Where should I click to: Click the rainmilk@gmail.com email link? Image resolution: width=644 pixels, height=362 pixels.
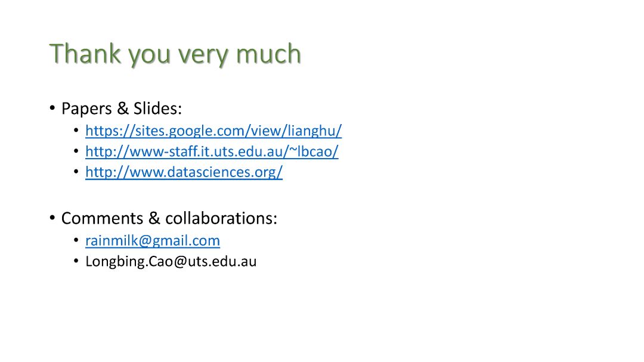pos(153,240)
